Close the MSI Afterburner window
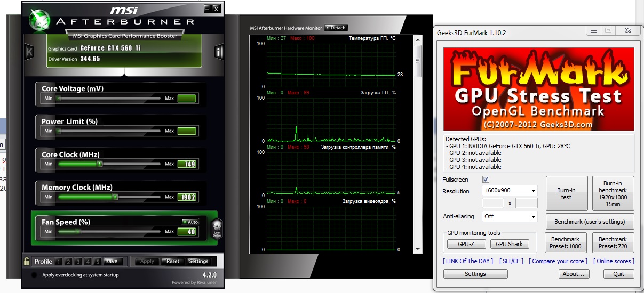Screen dimensions: 644x293 (x=216, y=9)
